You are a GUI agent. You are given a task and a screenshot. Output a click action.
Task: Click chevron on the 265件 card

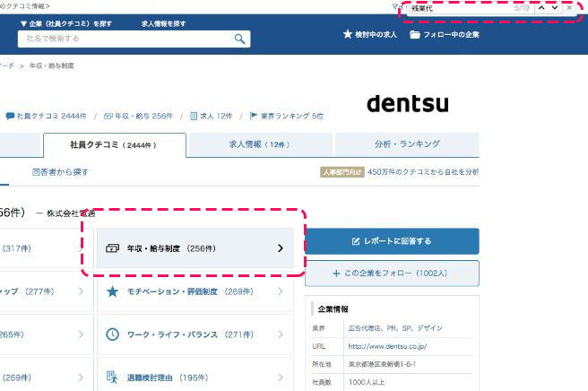pos(81,335)
